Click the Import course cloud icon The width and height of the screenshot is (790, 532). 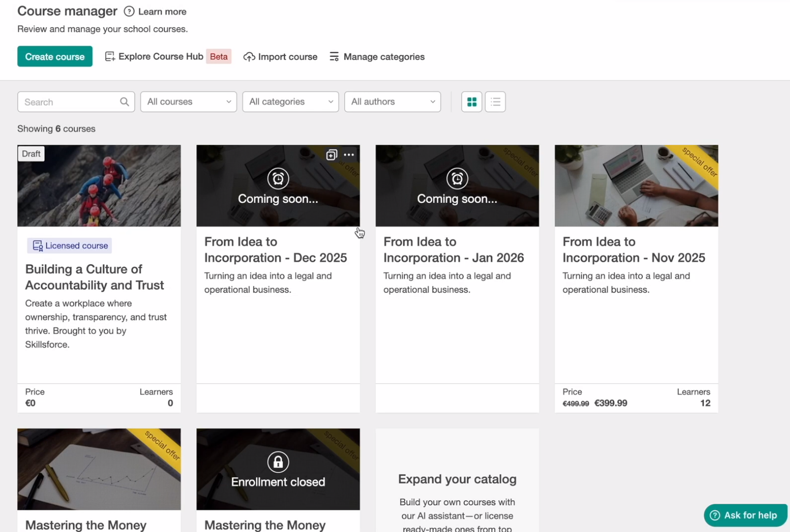249,57
